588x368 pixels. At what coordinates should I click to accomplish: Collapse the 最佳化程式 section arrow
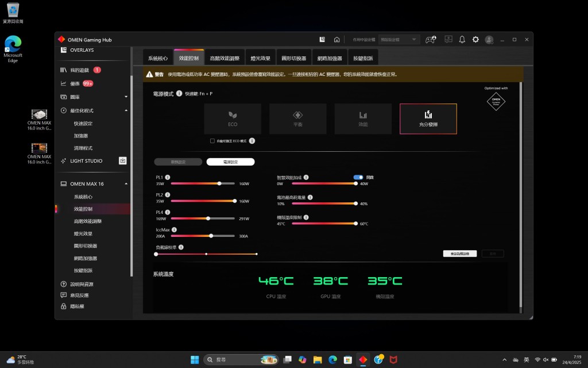click(126, 110)
